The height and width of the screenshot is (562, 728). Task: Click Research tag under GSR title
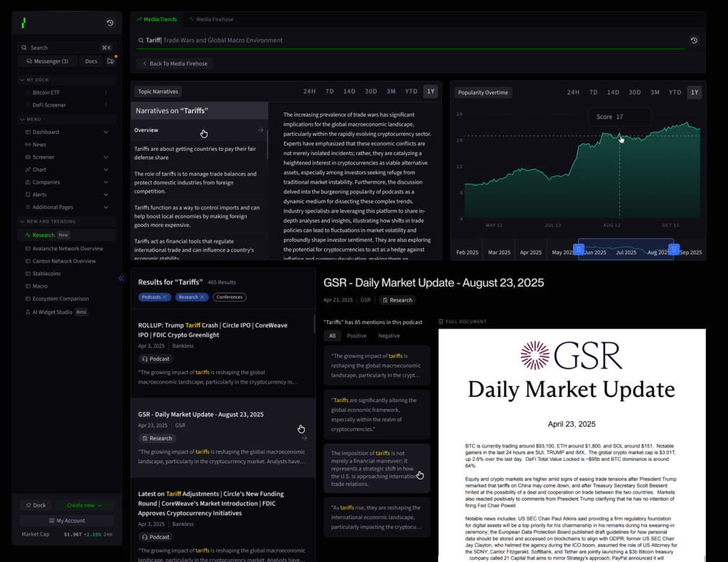coord(397,300)
